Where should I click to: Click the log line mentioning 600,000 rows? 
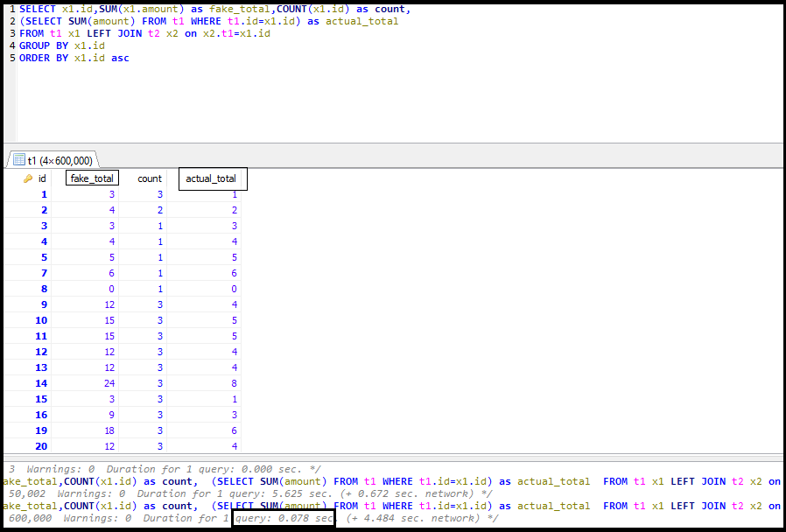pos(22,518)
